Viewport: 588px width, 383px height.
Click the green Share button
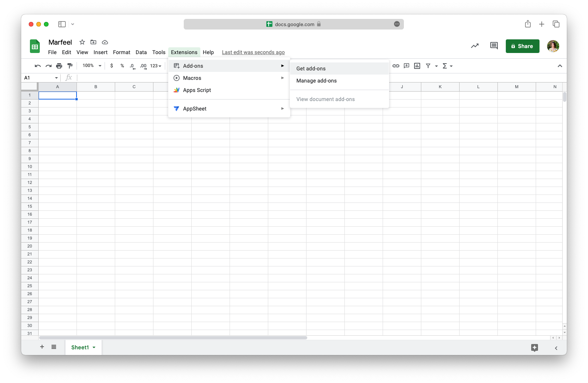point(522,46)
